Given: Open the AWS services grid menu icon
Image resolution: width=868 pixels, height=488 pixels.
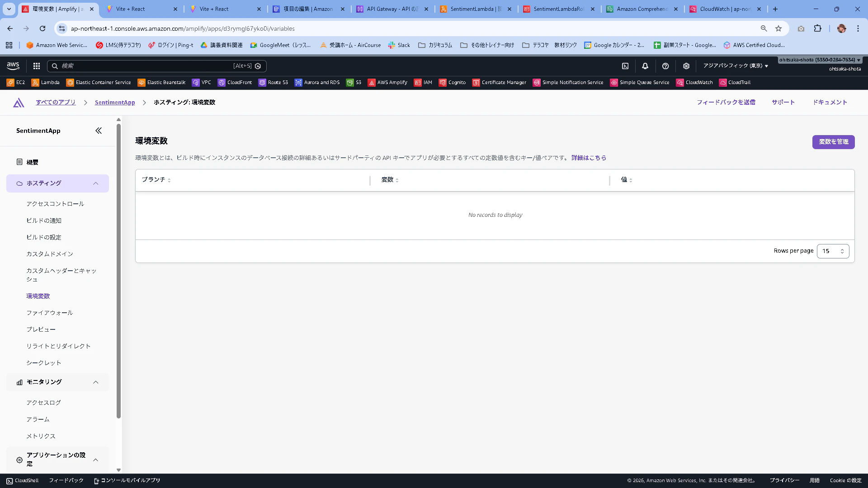Looking at the screenshot, I should (37, 66).
